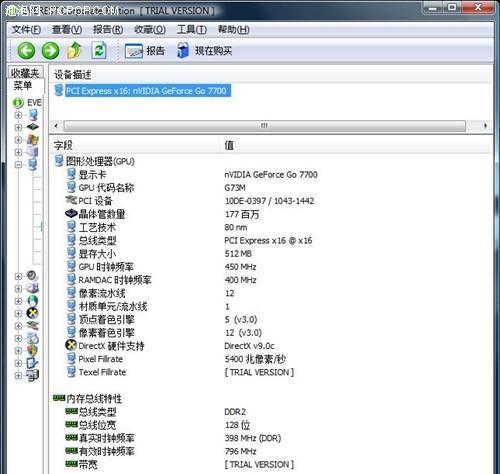Click the PCI card icon beside PCI 设备
The image size is (500, 474).
(x=71, y=200)
